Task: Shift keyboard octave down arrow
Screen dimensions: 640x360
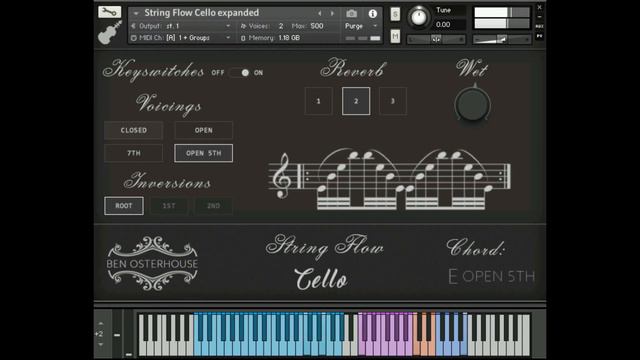Action: coord(101,344)
